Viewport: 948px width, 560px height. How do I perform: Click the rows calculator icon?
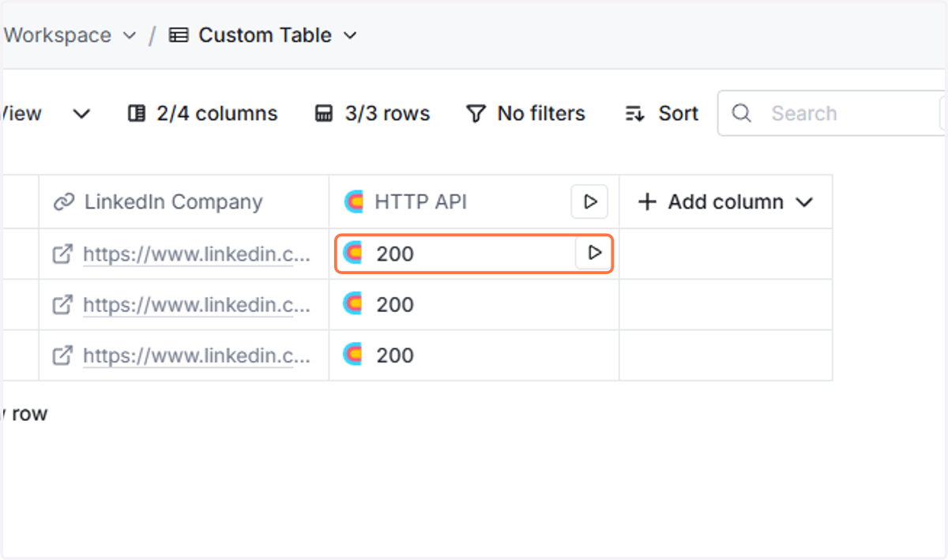pyautogui.click(x=324, y=114)
